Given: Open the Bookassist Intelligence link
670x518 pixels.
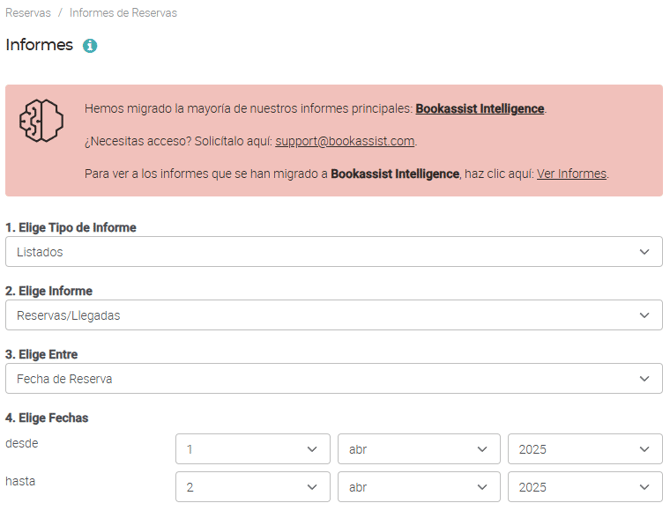Looking at the screenshot, I should click(x=479, y=108).
